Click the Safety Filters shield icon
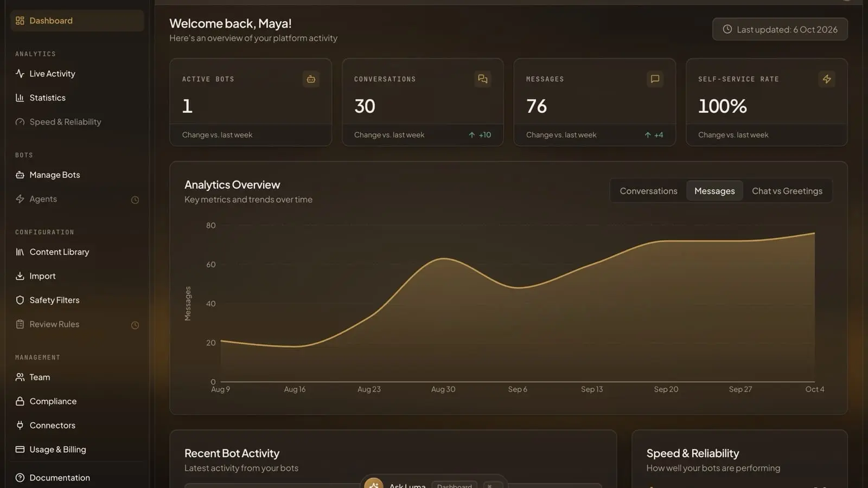This screenshot has width=868, height=488. click(x=20, y=300)
